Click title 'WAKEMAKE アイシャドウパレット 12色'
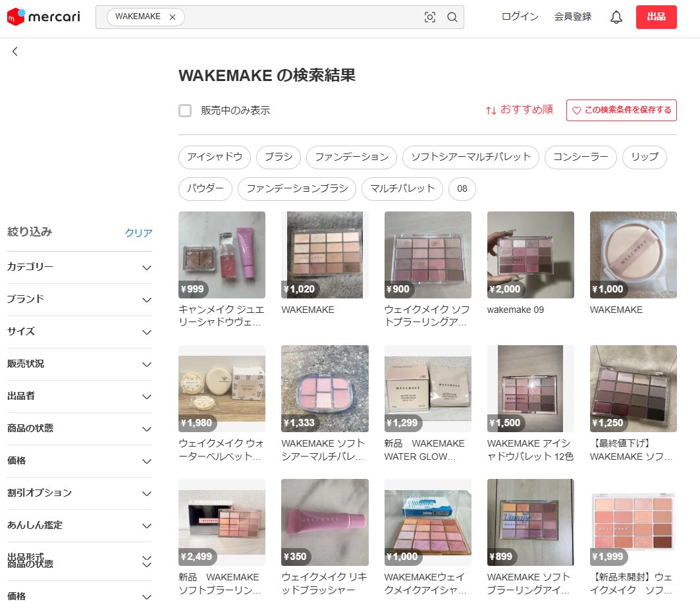The image size is (700, 612). pos(530,450)
